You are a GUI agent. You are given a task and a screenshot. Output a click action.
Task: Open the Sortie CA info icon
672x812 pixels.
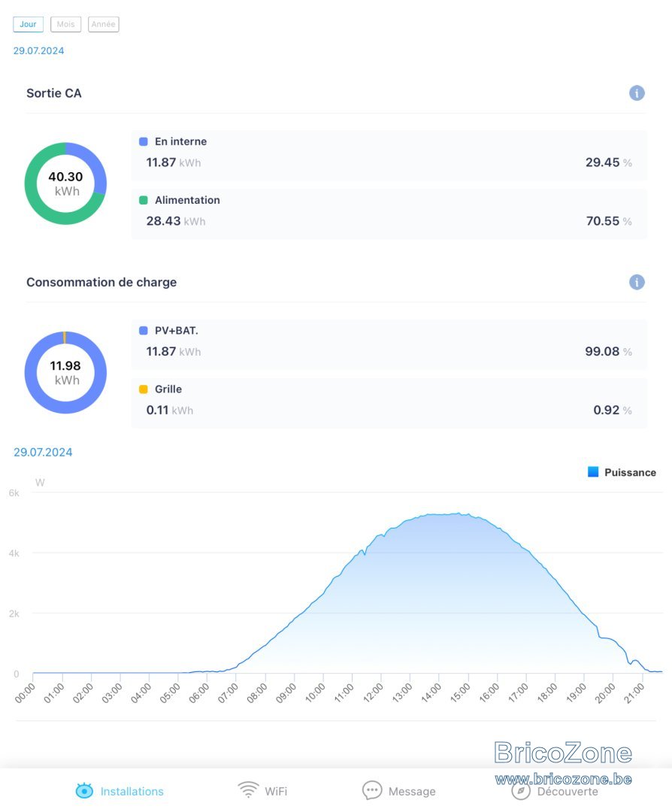tap(636, 93)
